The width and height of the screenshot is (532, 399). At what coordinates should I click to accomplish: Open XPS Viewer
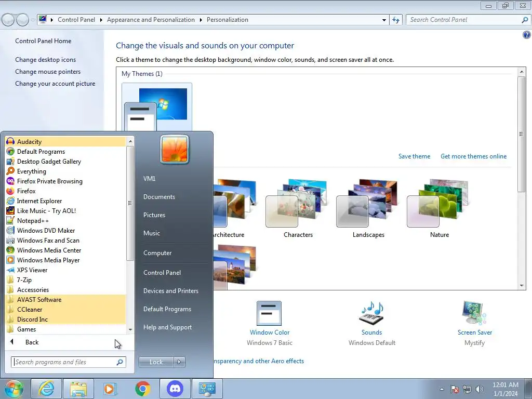[65, 270]
